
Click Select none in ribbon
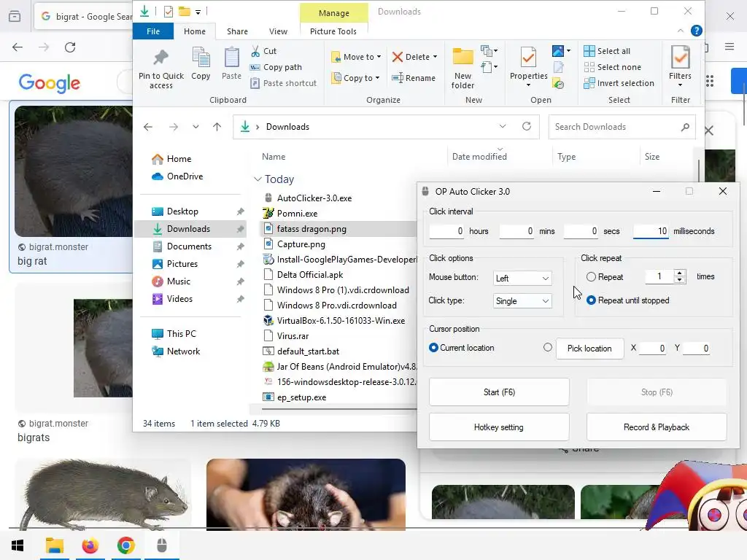click(613, 67)
